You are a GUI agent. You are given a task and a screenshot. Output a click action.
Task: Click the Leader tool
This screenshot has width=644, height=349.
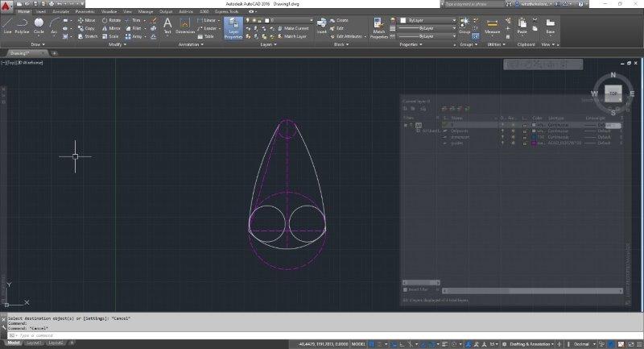click(207, 28)
